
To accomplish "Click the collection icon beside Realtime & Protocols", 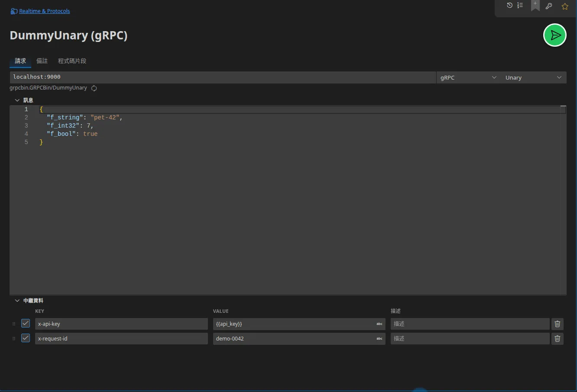I will click(14, 11).
